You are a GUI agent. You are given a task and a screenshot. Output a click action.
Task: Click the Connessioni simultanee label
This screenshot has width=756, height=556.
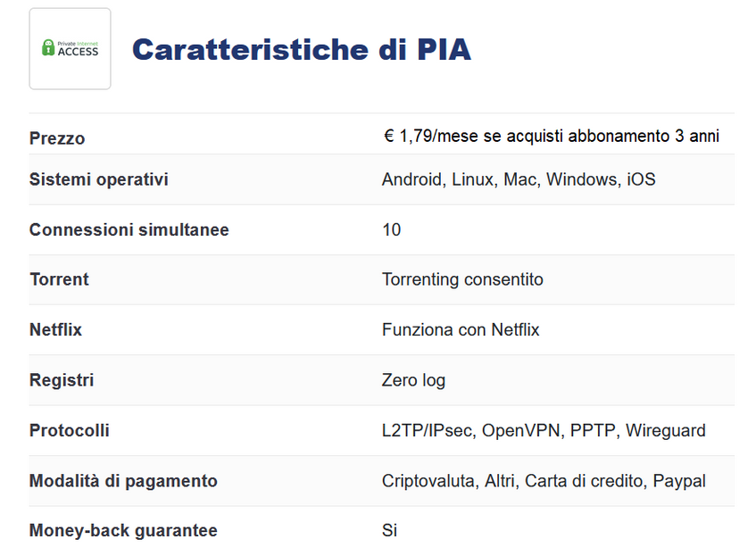[129, 229]
